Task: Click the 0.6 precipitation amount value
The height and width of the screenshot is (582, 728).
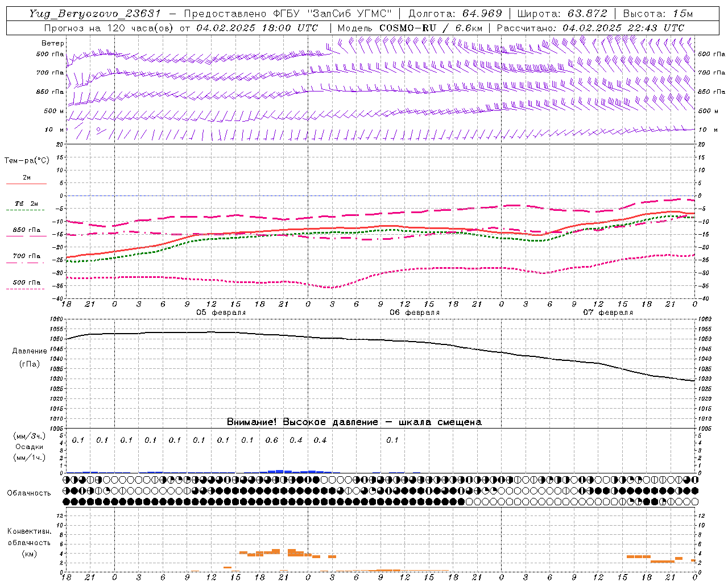Action: (272, 440)
